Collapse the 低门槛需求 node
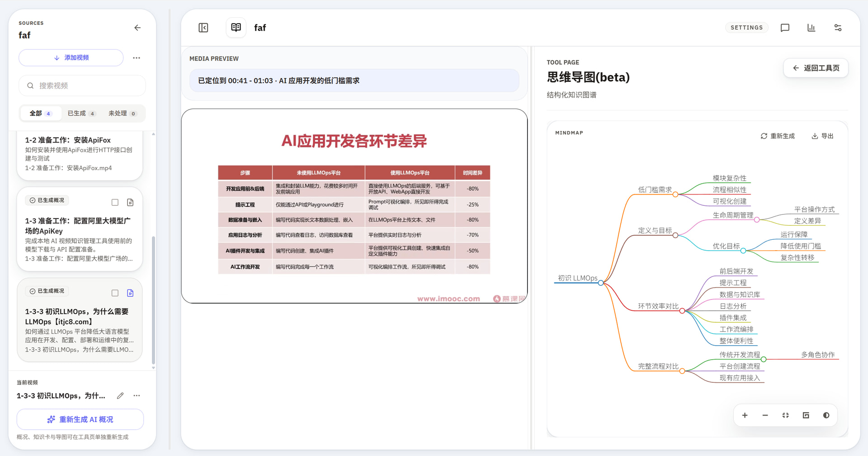This screenshot has width=868, height=456. point(675,195)
